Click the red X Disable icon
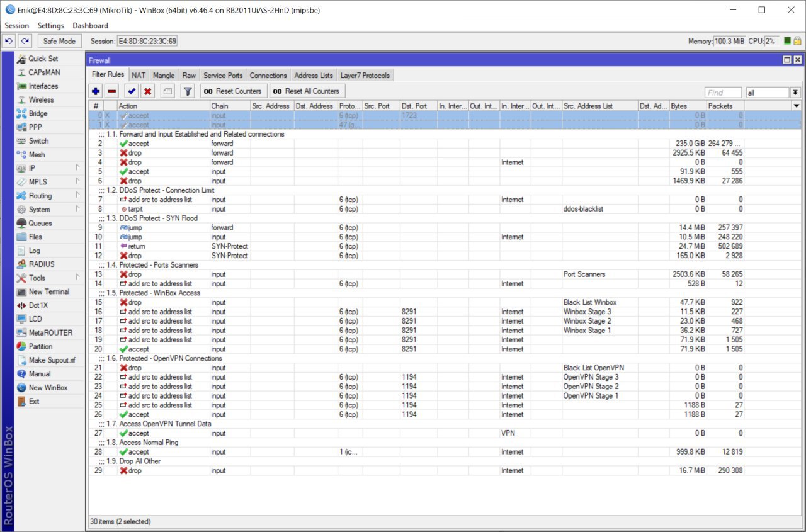 coord(147,91)
